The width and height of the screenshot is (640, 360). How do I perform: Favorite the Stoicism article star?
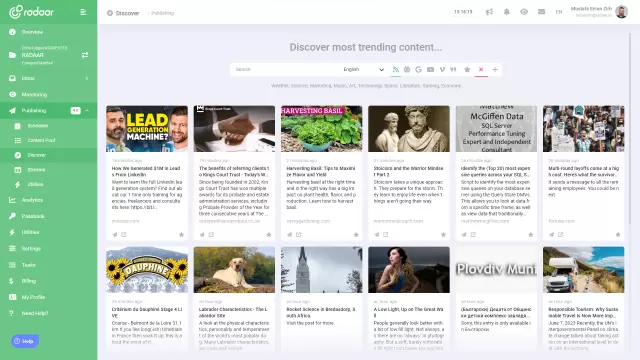[443, 235]
